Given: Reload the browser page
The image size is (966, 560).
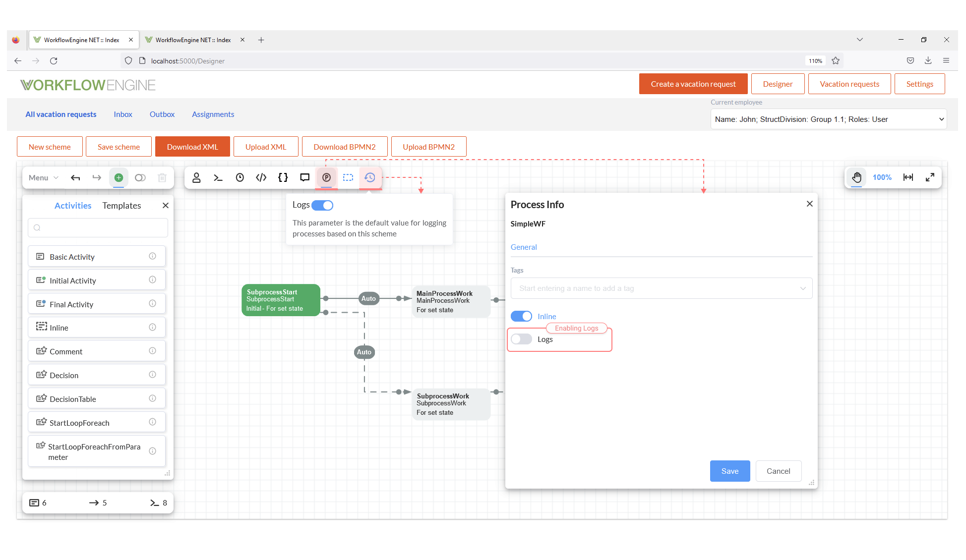Looking at the screenshot, I should (x=54, y=60).
